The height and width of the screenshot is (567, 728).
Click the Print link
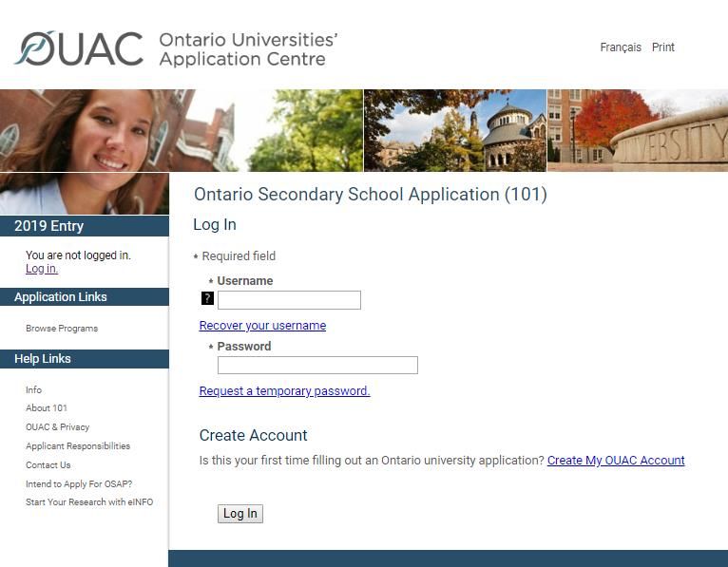coord(663,47)
